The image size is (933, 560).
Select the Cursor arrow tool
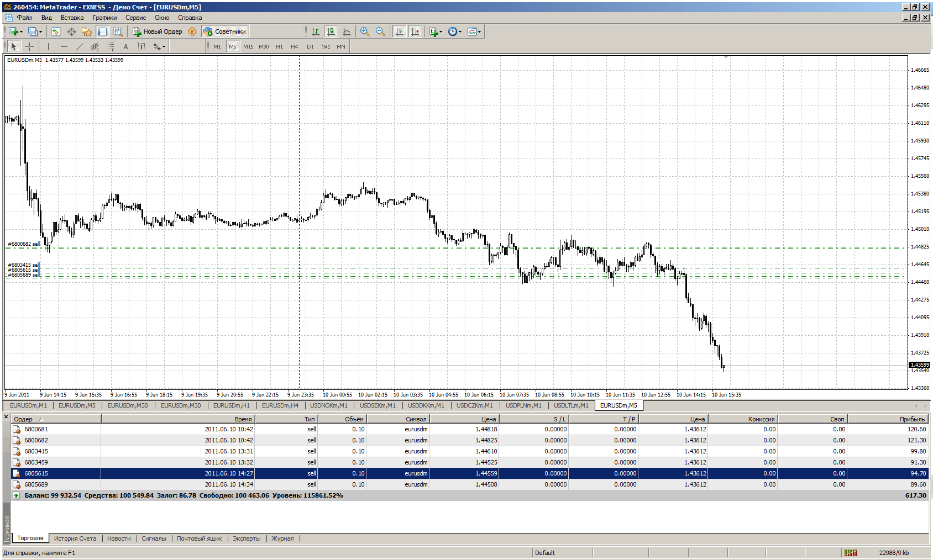14,46
